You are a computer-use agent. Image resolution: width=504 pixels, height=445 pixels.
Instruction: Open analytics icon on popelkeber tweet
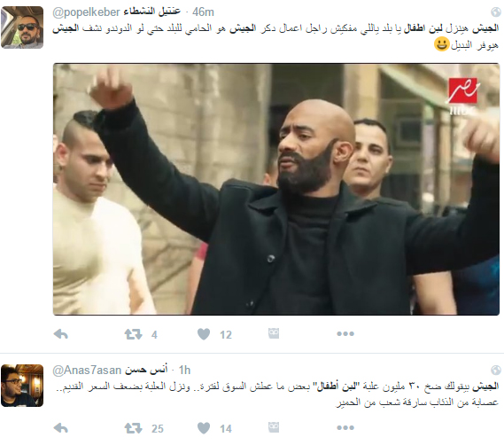point(274,333)
